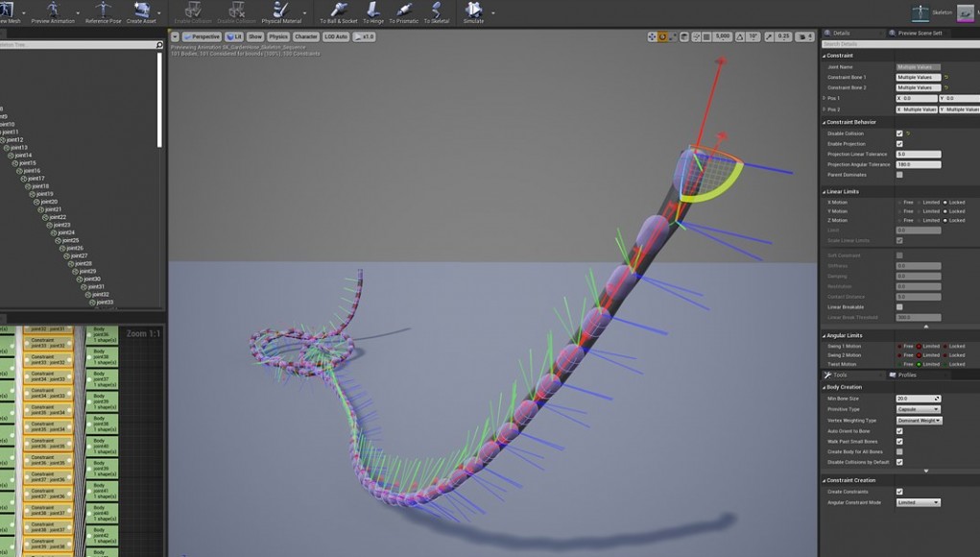Select the translate gizmo mode icon
This screenshot has width=980, height=557.
pos(652,36)
